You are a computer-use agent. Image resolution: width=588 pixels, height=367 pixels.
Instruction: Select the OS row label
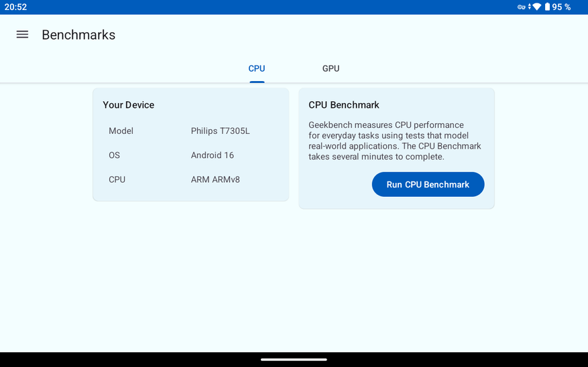(x=115, y=155)
